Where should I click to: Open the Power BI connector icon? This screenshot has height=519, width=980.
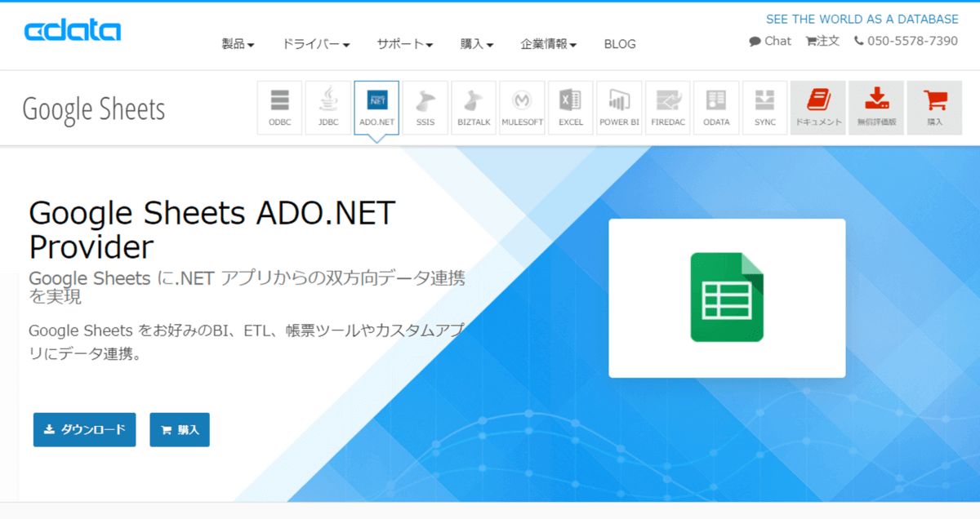point(619,108)
